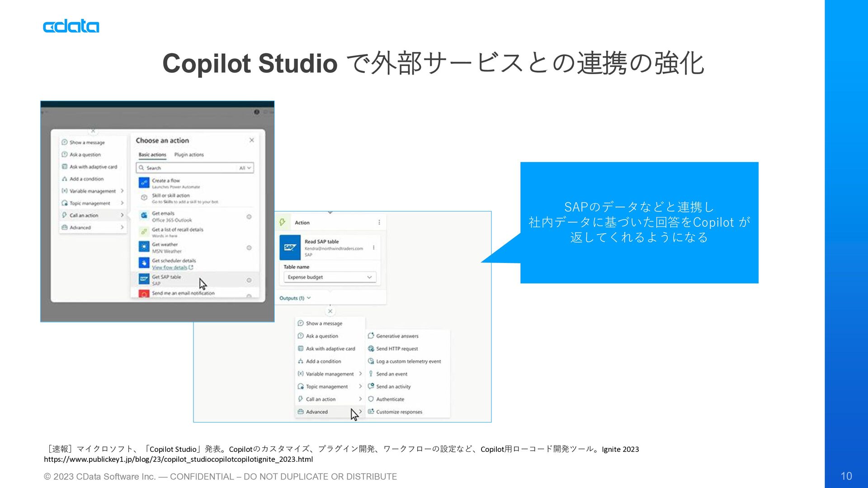Image resolution: width=868 pixels, height=488 pixels.
Task: Click the Generative answers icon
Action: (x=371, y=336)
